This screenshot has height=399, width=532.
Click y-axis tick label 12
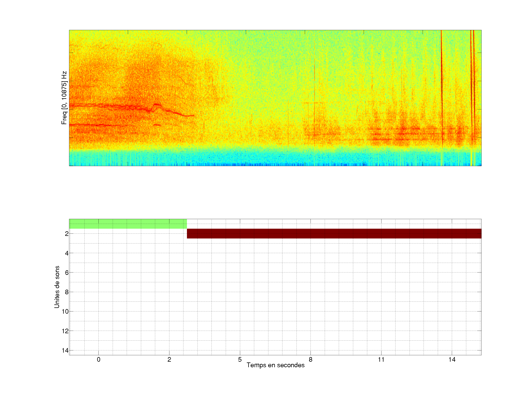pos(65,331)
